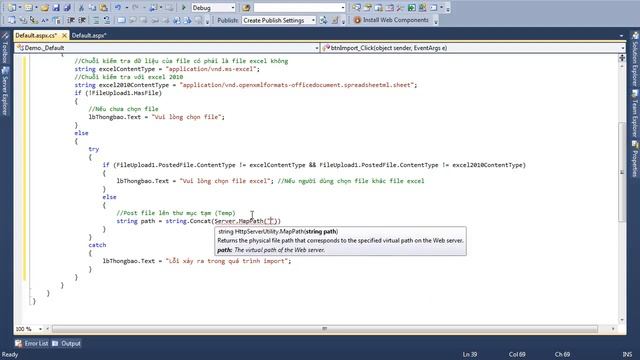
Task: Click the Output window icon at the bottom
Action: 56,343
